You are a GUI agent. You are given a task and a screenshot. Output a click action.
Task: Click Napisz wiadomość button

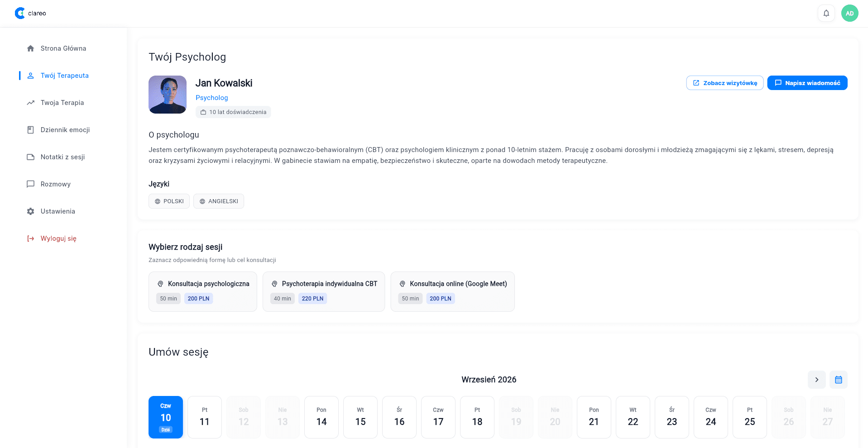(807, 83)
